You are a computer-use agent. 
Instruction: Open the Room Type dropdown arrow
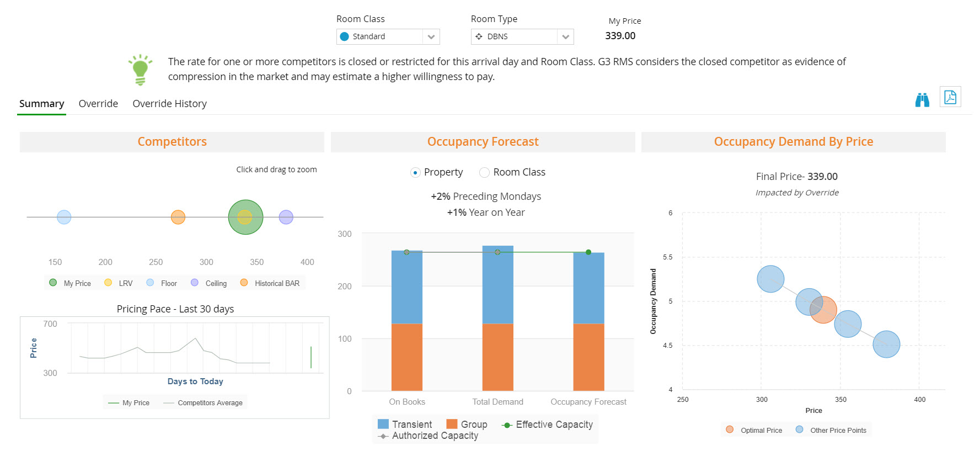(565, 37)
